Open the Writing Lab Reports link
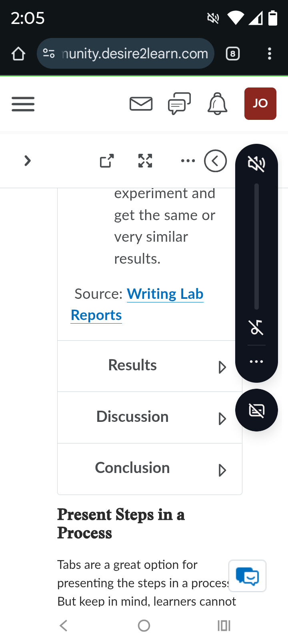Screen dimensions: 288x644 137,304
